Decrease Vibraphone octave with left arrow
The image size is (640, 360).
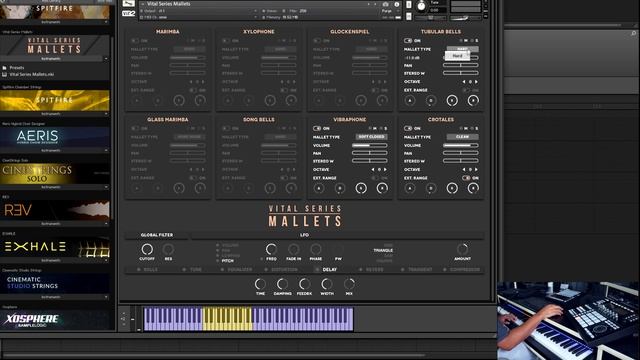373,170
